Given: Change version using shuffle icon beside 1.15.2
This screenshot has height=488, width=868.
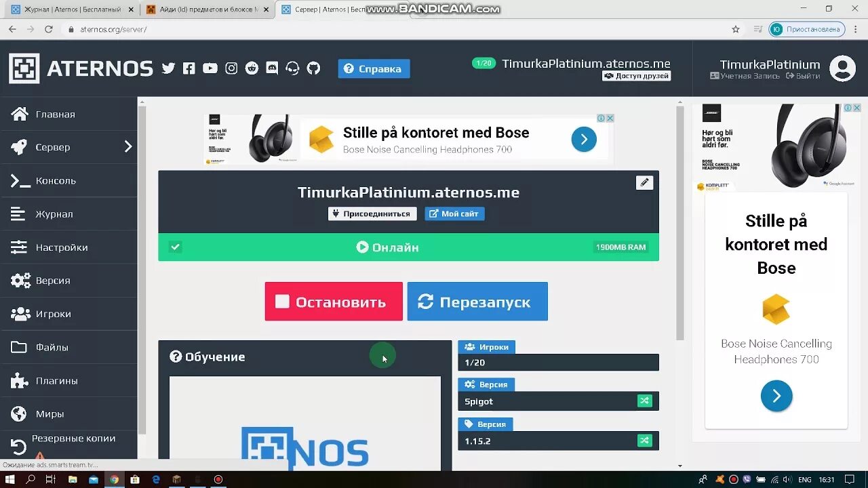Looking at the screenshot, I should tap(644, 441).
